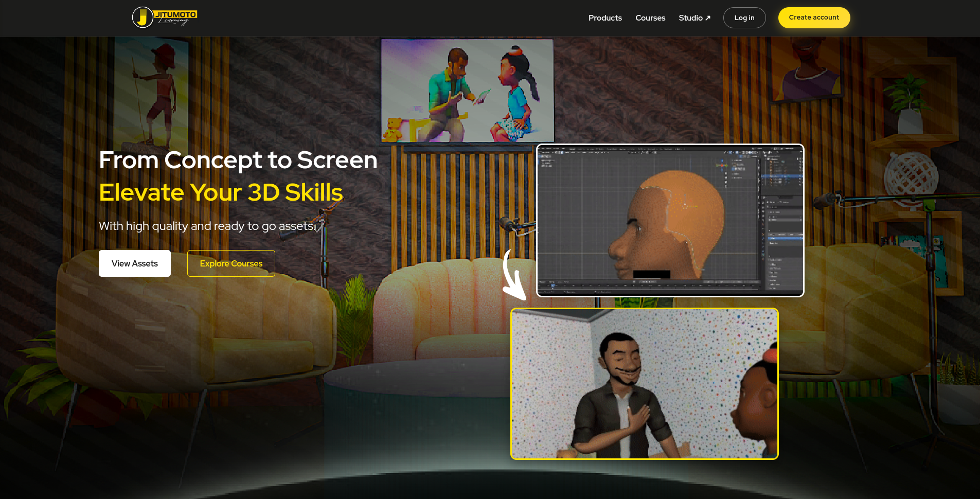Click the Jitumoto Learning logo
Screen dimensions: 980x499
[165, 17]
